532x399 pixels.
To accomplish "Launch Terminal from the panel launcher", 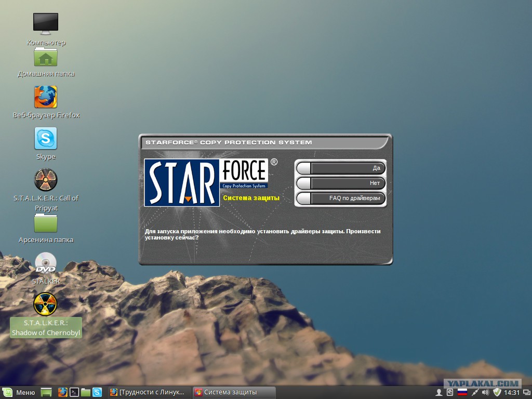I will [74, 393].
